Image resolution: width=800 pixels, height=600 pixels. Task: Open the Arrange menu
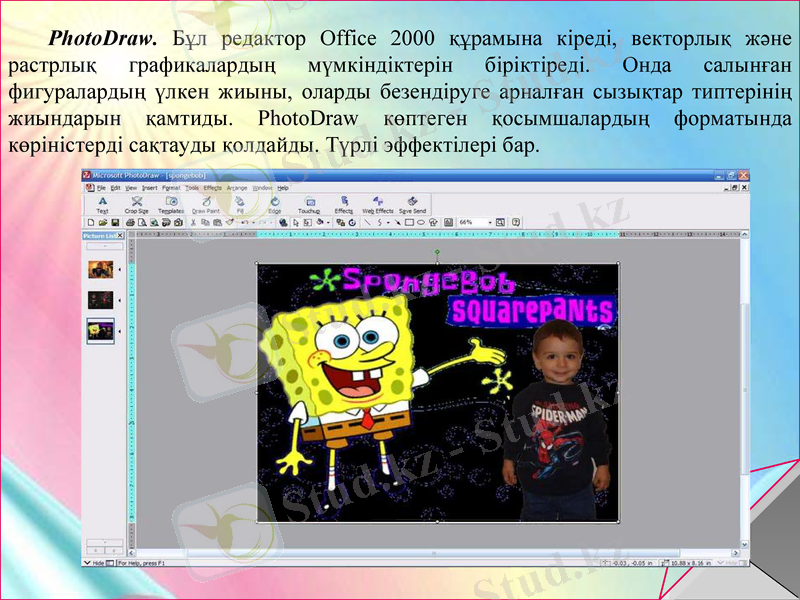[x=238, y=188]
